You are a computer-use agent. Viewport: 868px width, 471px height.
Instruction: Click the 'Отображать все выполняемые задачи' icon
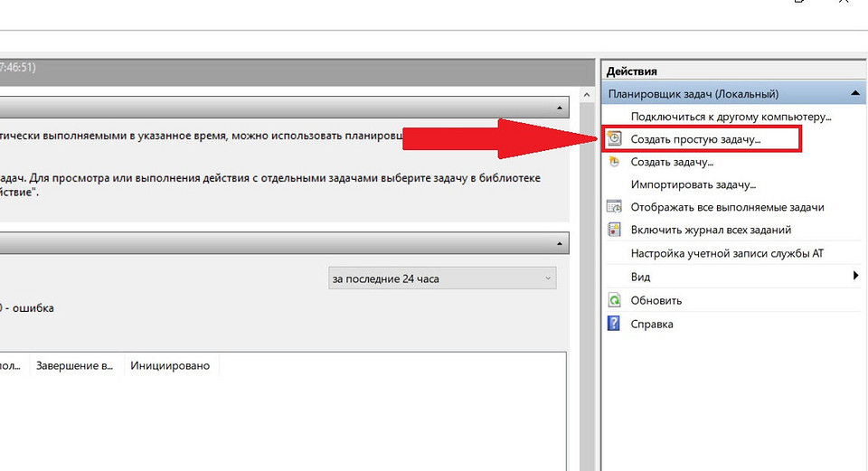[615, 207]
